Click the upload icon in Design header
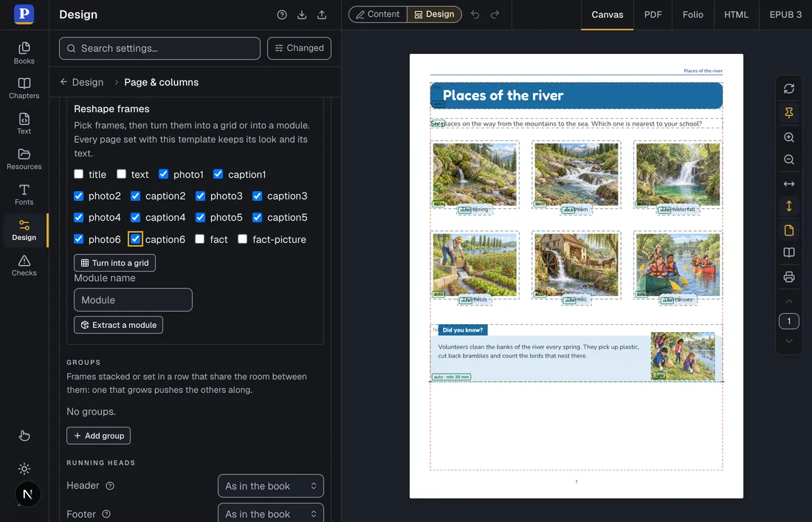This screenshot has height=522, width=812. pyautogui.click(x=322, y=15)
